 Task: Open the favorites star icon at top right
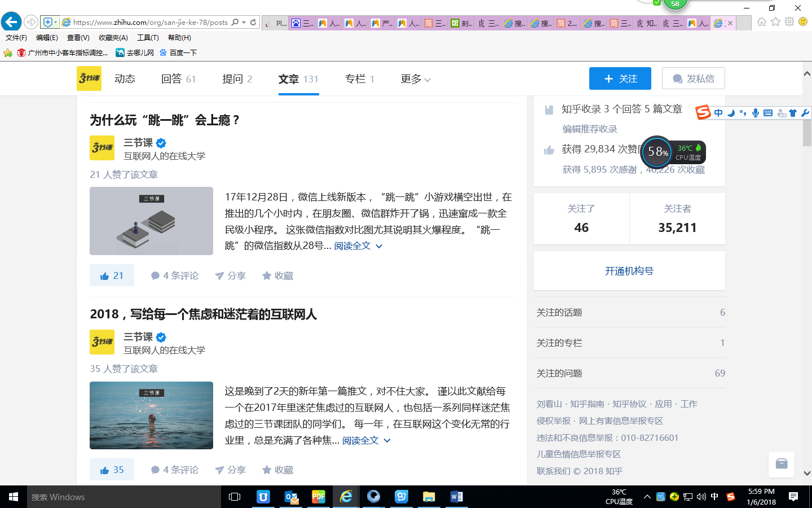[x=775, y=21]
